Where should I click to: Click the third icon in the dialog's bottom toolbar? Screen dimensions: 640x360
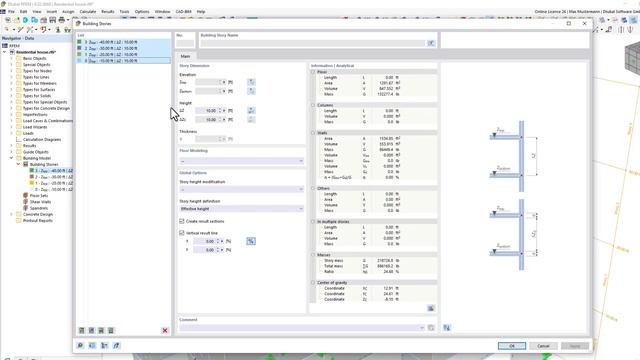[x=104, y=345]
